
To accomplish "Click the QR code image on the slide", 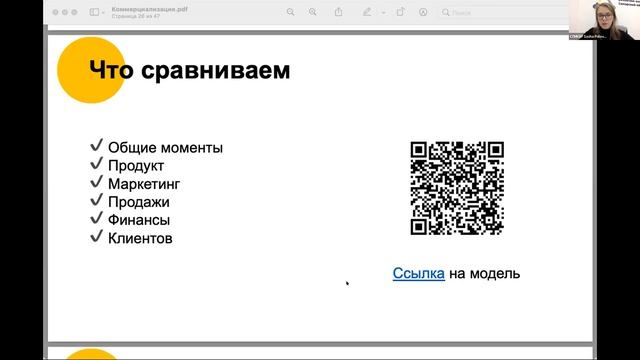I will (457, 188).
